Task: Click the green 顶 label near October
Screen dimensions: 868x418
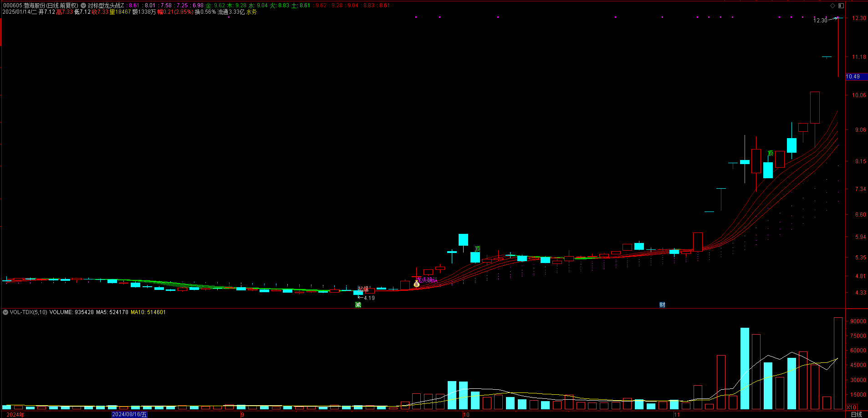Action: pyautogui.click(x=478, y=249)
